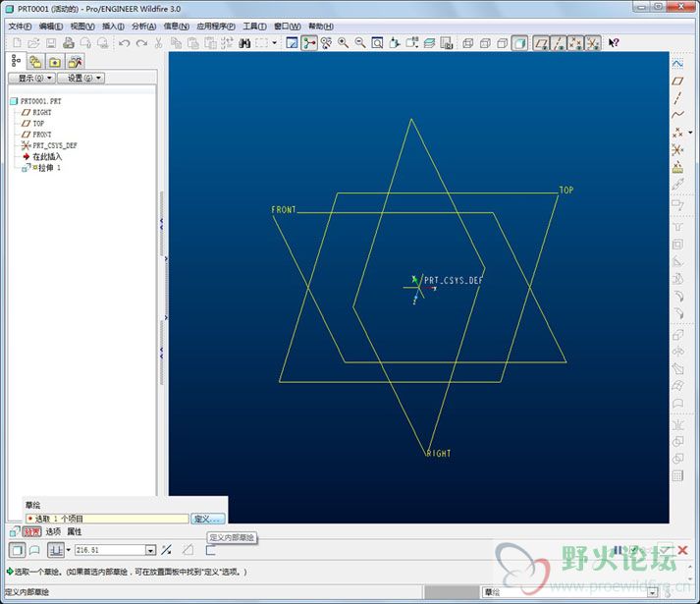
Task: Select Wireframe display style icon
Action: tap(468, 43)
